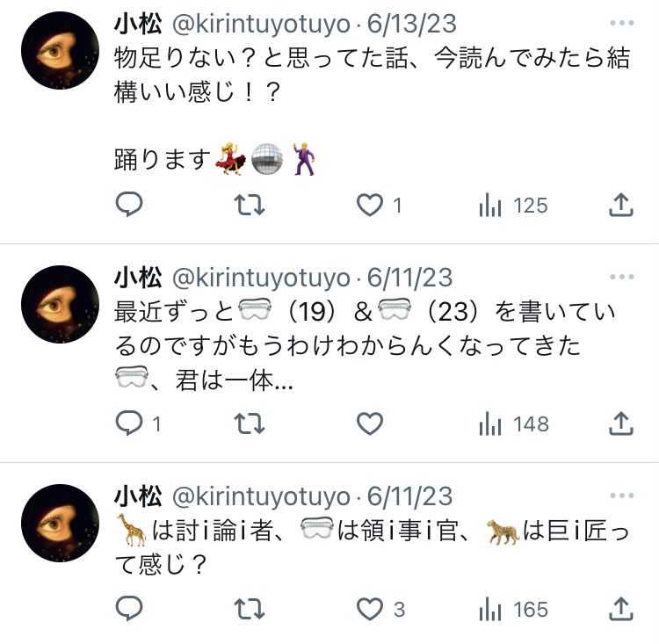Share the tweet with 148 views
Screen dimensions: 659x644
tap(620, 423)
